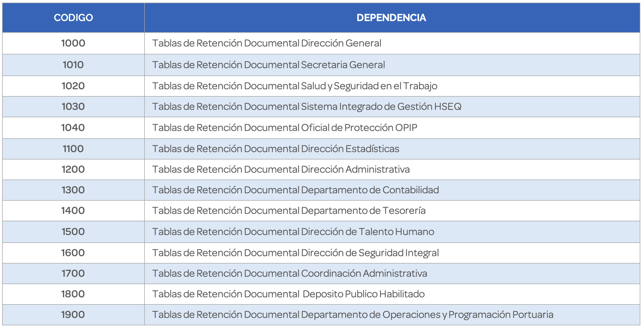
Task: Open the Dirección Estadísticas retention table
Action: pos(276,149)
